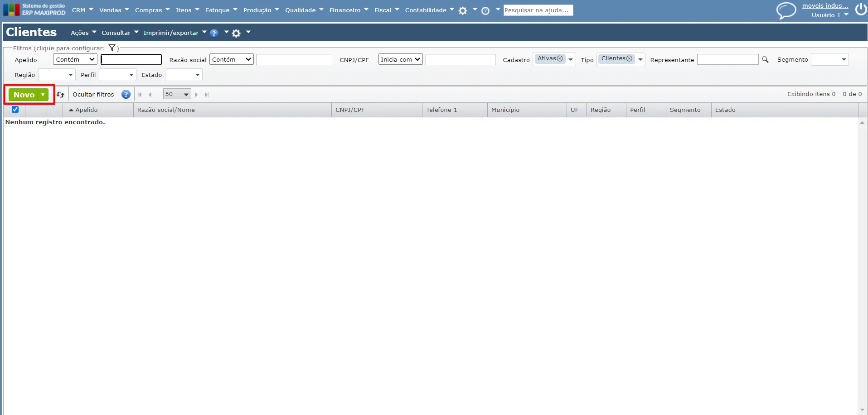
Task: Go to last page of results
Action: (x=207, y=95)
